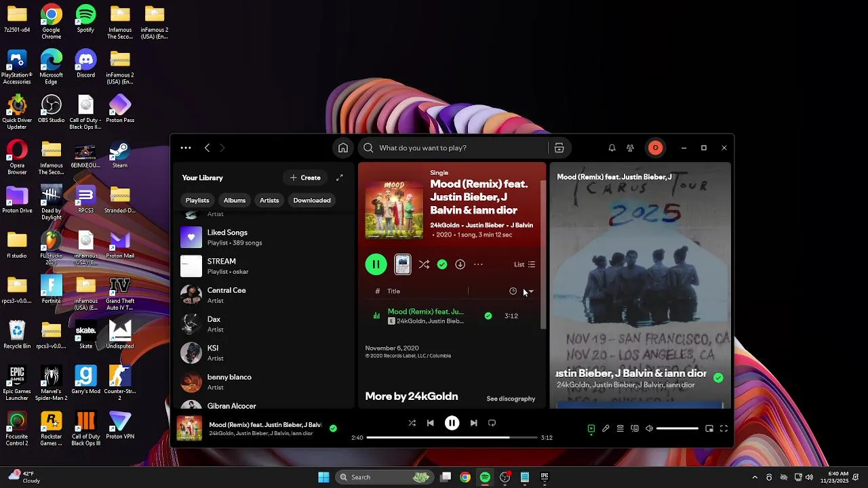This screenshot has width=868, height=488.
Task: Open the three-dot menu at Spotify top-left
Action: (186, 148)
